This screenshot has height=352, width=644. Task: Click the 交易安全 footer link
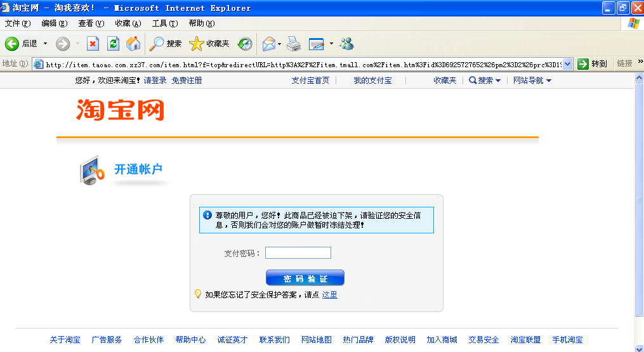tap(484, 340)
